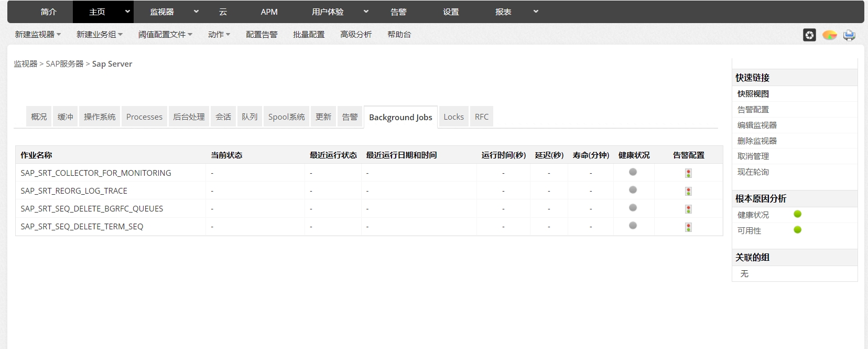Image resolution: width=868 pixels, height=349 pixels.
Task: Switch to the 操作系统 tab
Action: 100,117
